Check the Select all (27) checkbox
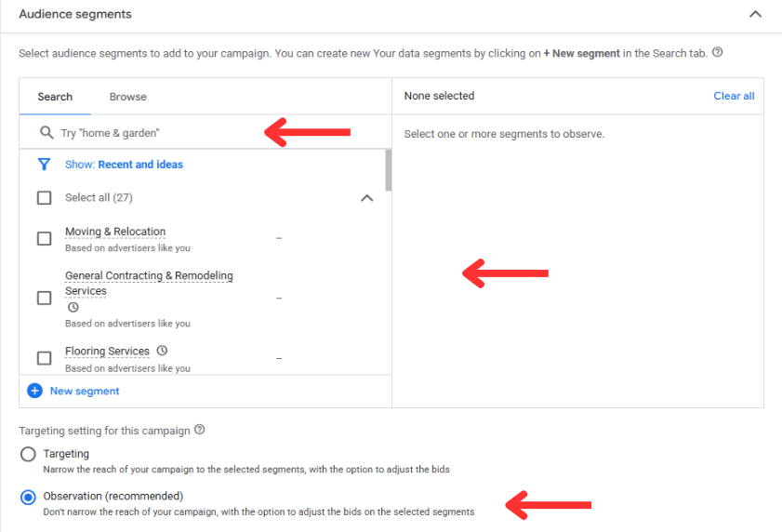This screenshot has width=782, height=532. 44,197
